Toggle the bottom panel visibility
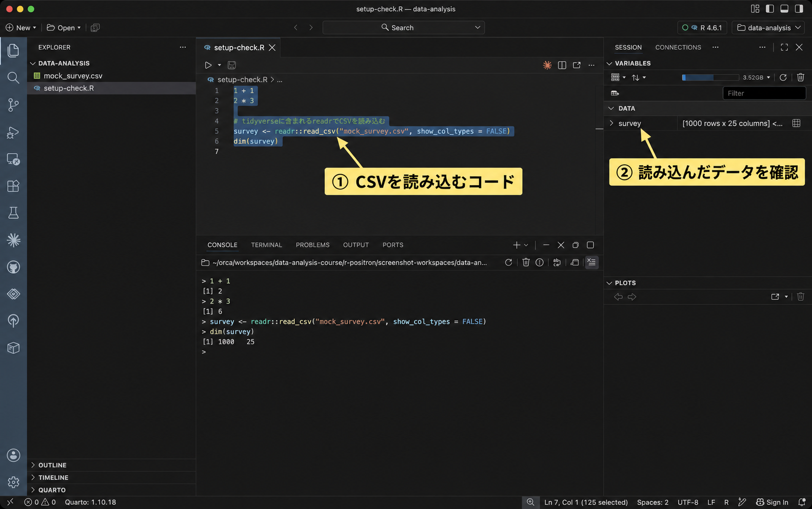The image size is (812, 509). pos(784,9)
